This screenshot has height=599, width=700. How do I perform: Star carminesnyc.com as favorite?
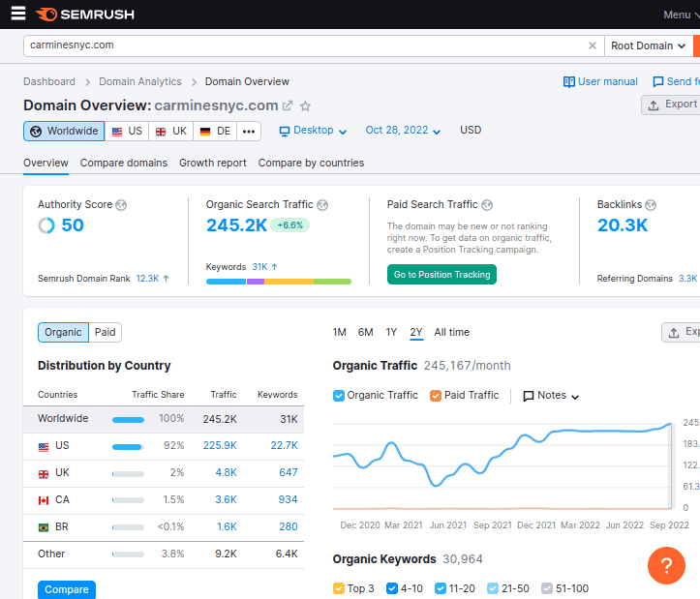tap(305, 105)
